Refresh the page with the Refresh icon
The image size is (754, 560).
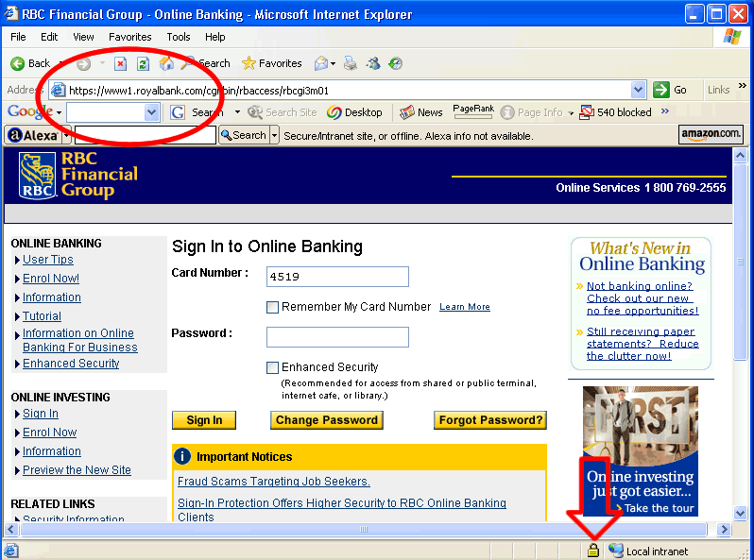(143, 63)
